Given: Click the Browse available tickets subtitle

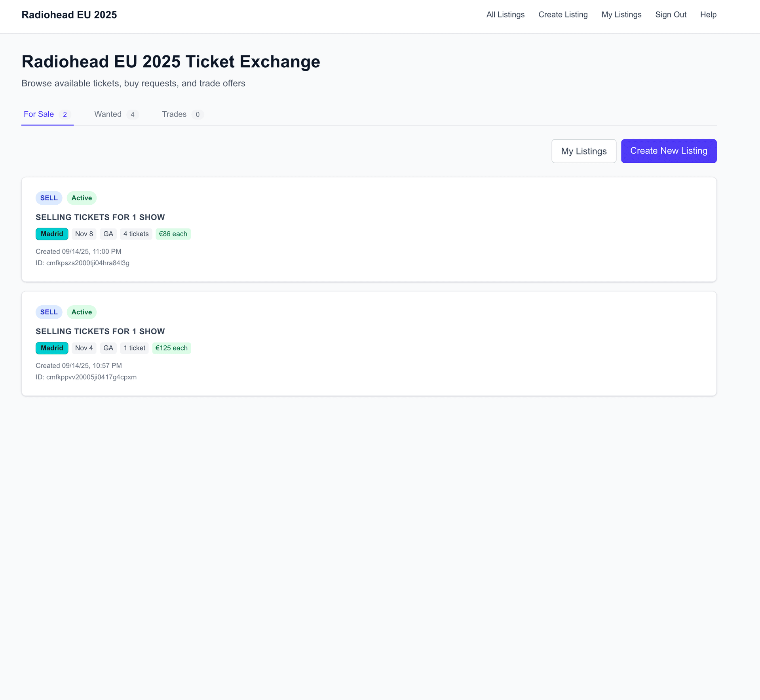Looking at the screenshot, I should coord(133,84).
